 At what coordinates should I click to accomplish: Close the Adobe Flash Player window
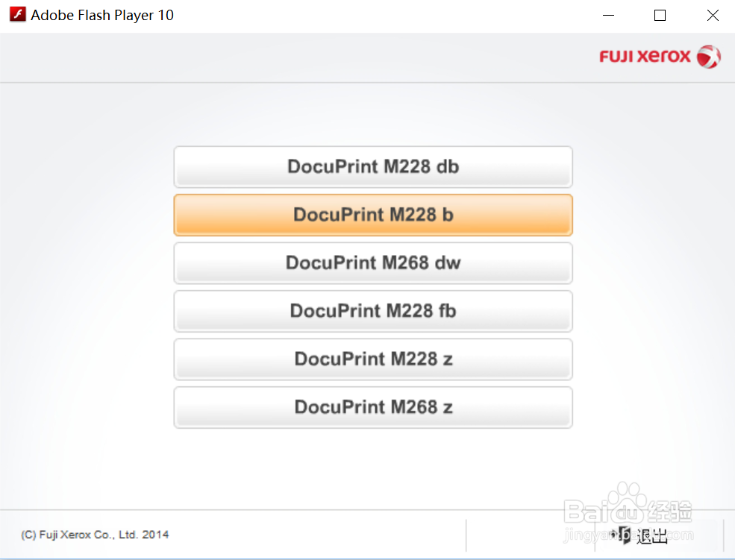[x=713, y=16]
